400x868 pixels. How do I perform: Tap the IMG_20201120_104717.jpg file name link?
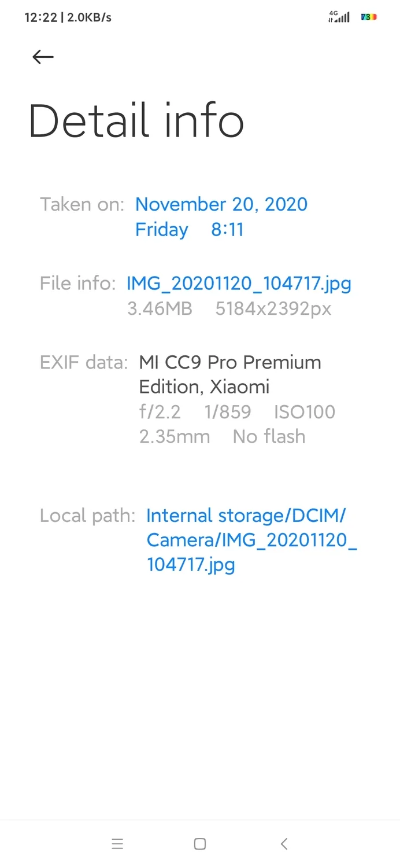click(x=239, y=284)
